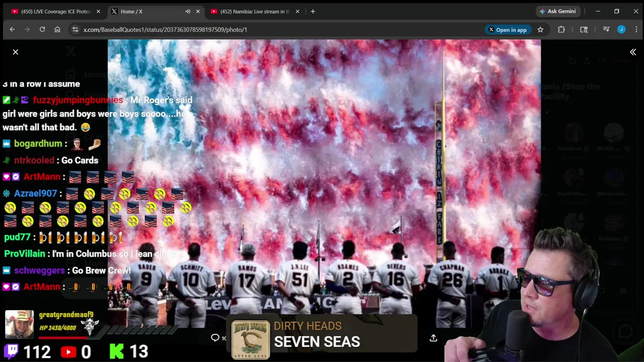The height and width of the screenshot is (362, 644).
Task: Click the greatgrandmaof9 name label
Action: [66, 315]
